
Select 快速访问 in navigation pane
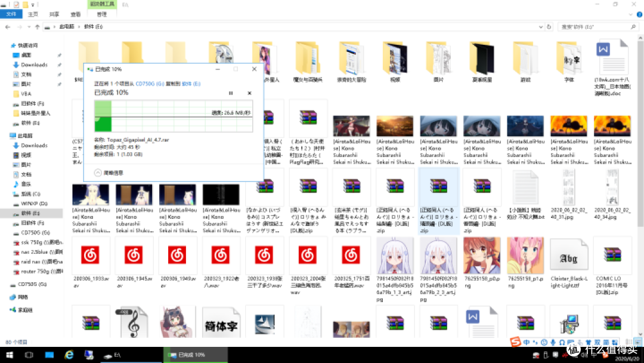click(x=28, y=45)
